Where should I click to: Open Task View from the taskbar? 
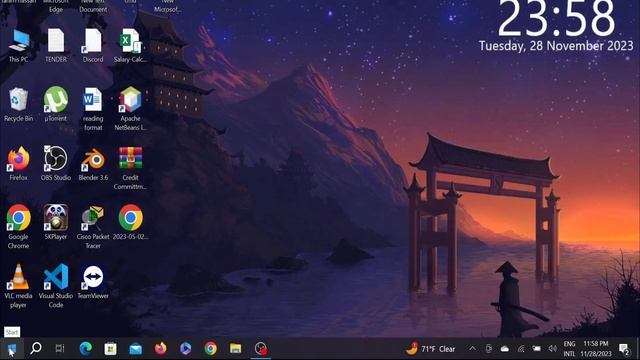(60, 349)
